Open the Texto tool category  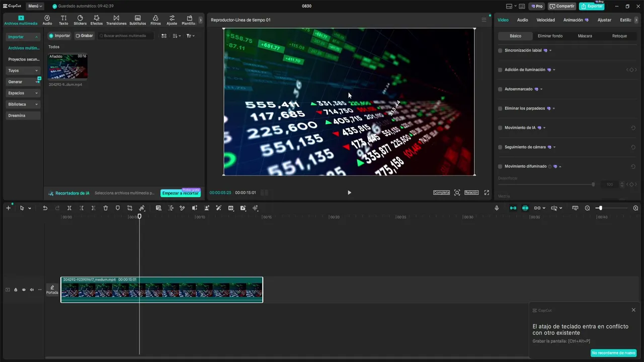tap(63, 20)
